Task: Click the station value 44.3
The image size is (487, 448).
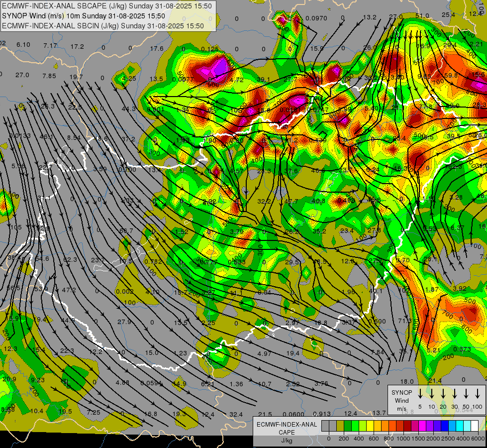Action: click(x=128, y=109)
